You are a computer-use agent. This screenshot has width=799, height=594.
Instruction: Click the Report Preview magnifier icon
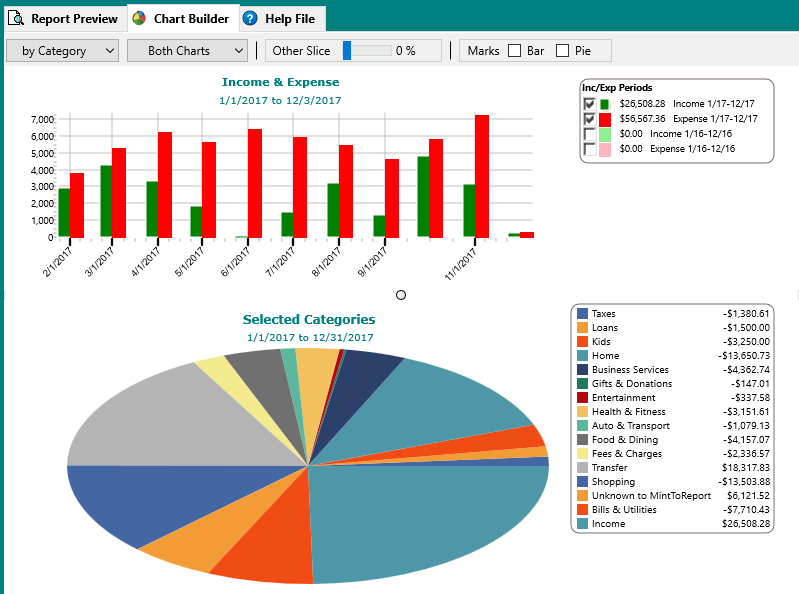coord(16,18)
